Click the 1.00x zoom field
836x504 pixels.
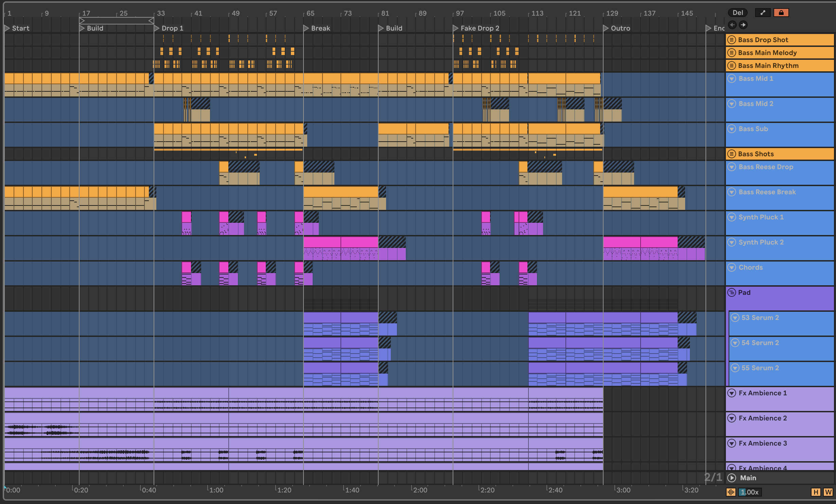click(749, 492)
